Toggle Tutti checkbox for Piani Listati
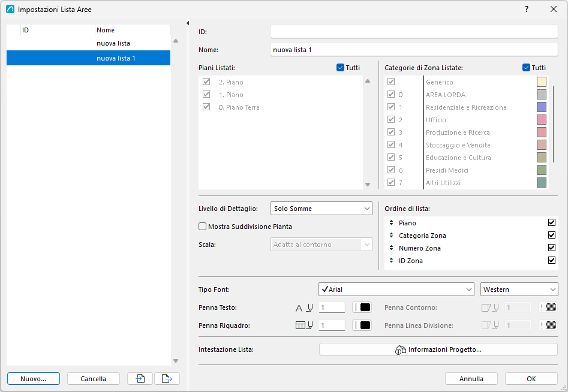This screenshot has height=392, width=568. tap(340, 68)
